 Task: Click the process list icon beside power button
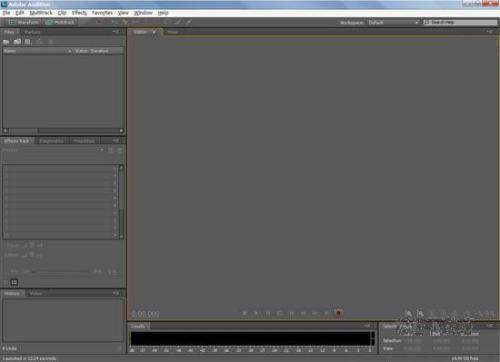14,283
